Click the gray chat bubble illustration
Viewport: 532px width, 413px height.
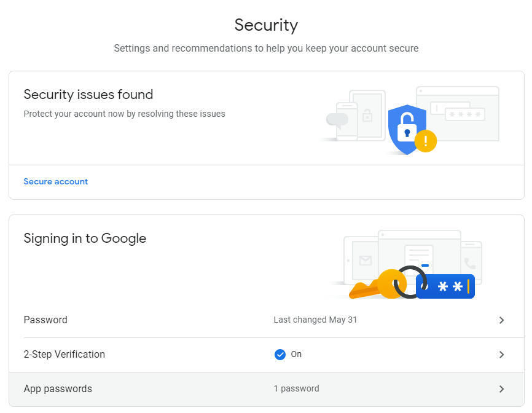[337, 120]
